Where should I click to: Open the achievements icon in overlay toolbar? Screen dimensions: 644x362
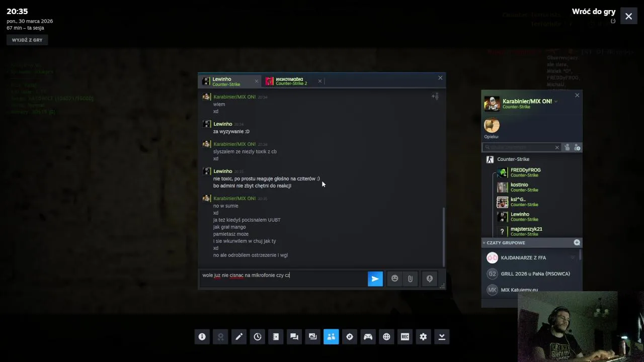tap(220, 337)
